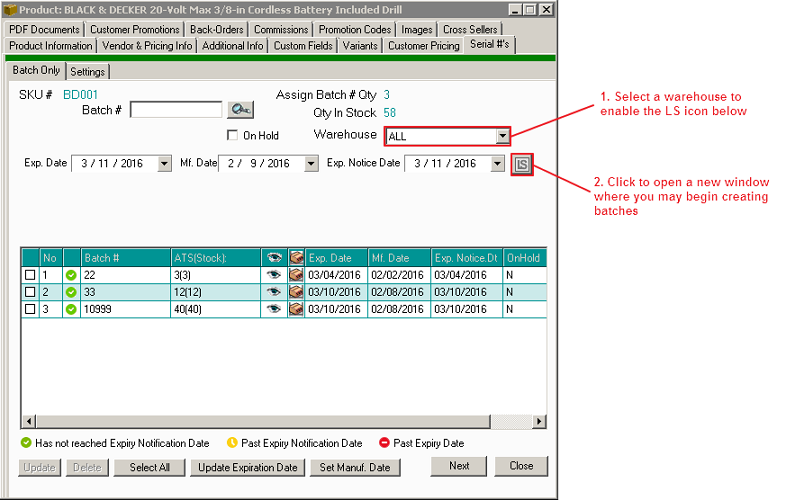Expand the Exp. Date picker dropdown
Screen dimensions: 786x500
coord(165,164)
